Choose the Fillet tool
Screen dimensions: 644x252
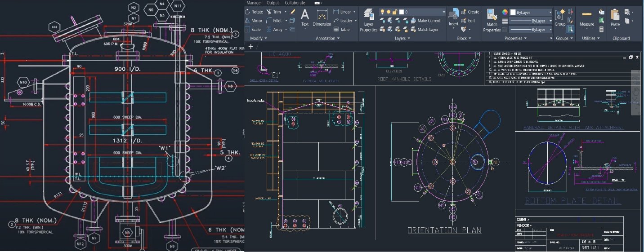(x=274, y=21)
